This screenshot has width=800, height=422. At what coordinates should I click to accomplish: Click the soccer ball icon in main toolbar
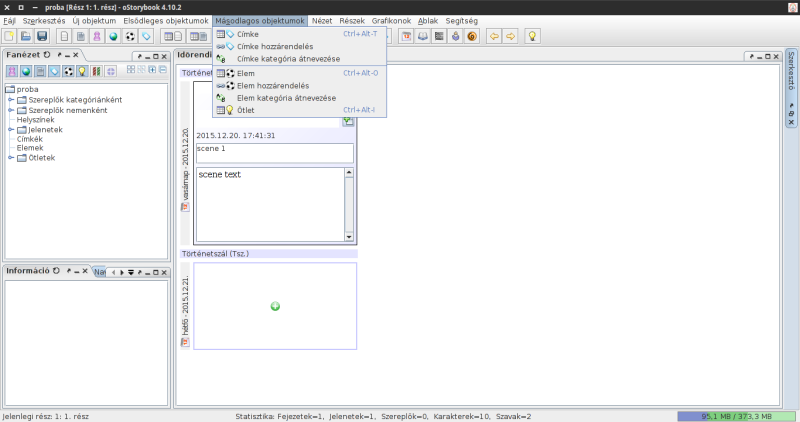tap(130, 36)
